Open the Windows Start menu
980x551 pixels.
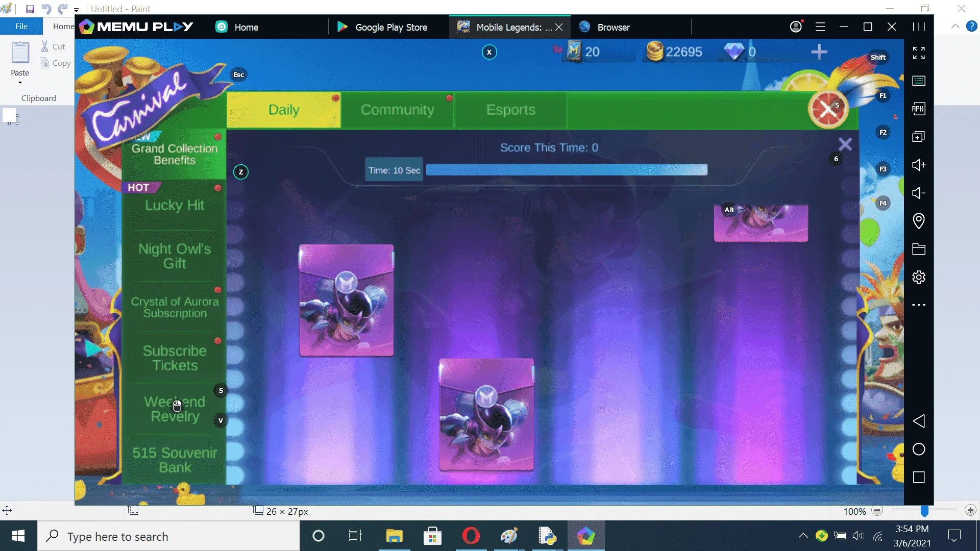coord(18,536)
